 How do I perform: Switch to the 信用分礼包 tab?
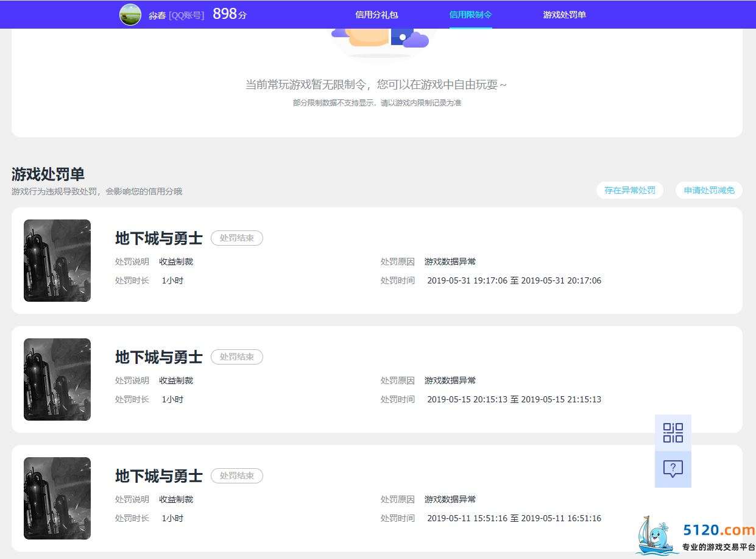coord(376,15)
